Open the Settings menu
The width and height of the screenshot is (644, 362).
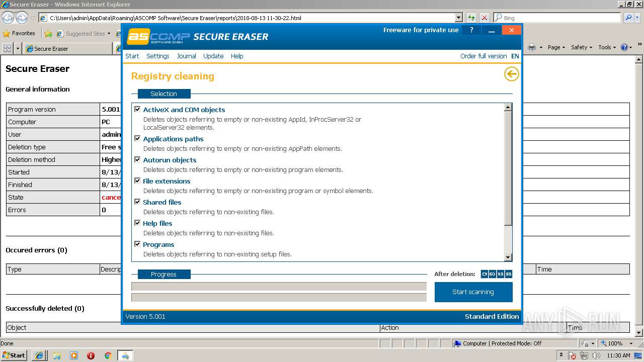pyautogui.click(x=158, y=56)
